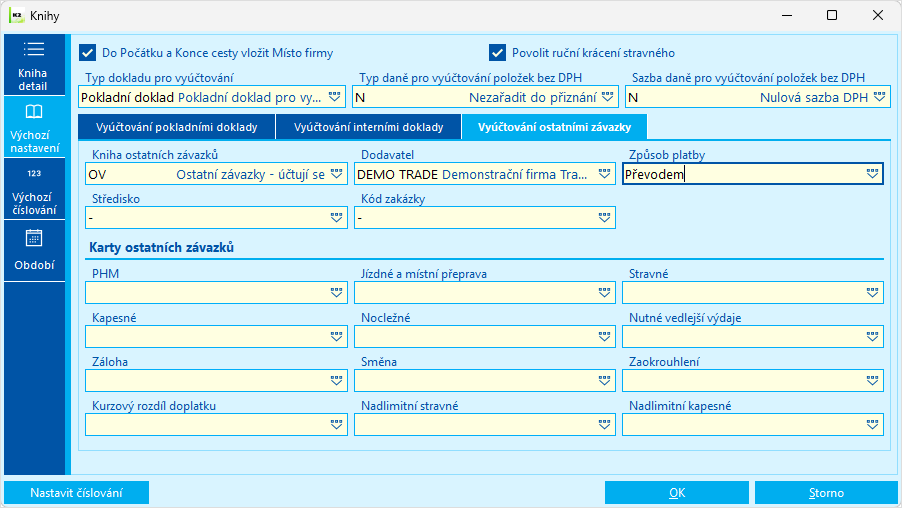Minimize the Knihy window

(x=787, y=16)
